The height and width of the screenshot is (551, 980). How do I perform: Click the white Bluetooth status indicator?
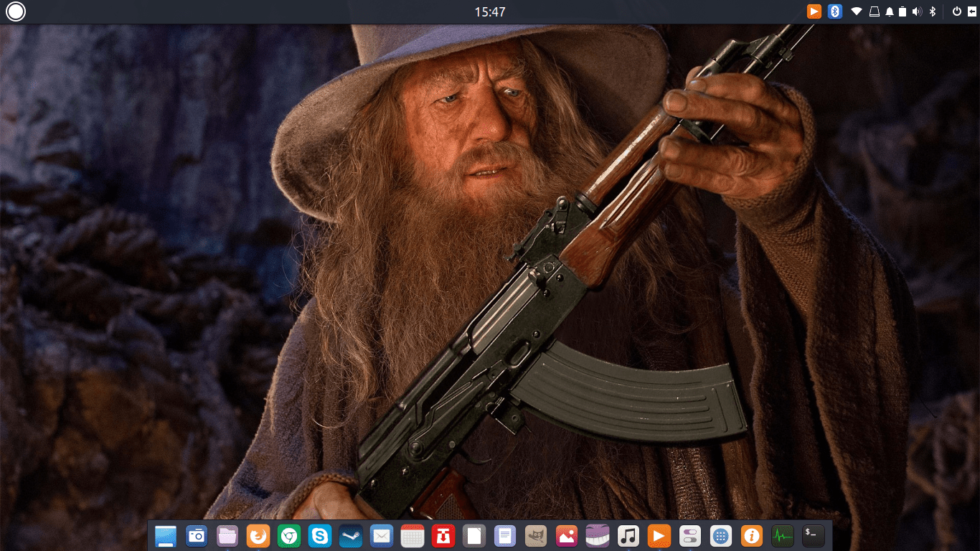[933, 11]
